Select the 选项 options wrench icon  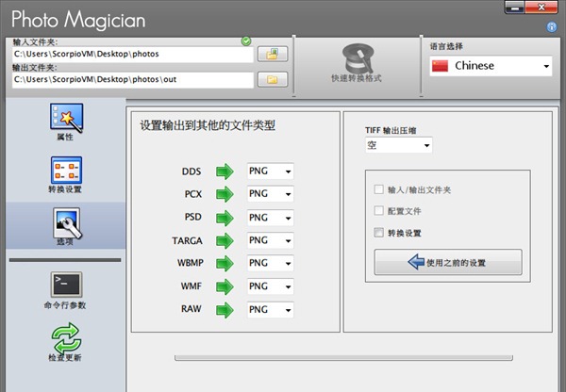click(x=67, y=223)
